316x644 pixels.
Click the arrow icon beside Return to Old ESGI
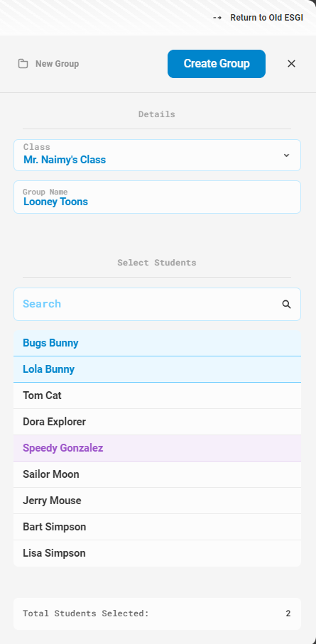coord(217,18)
